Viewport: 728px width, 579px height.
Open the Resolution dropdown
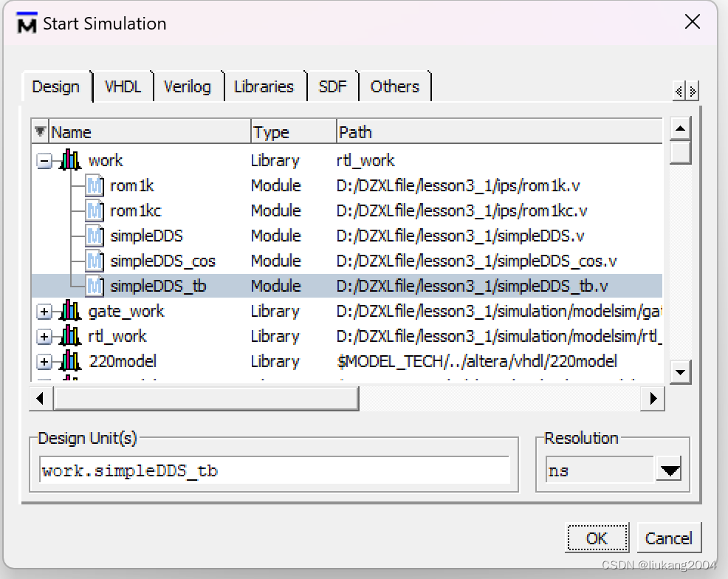pos(668,470)
